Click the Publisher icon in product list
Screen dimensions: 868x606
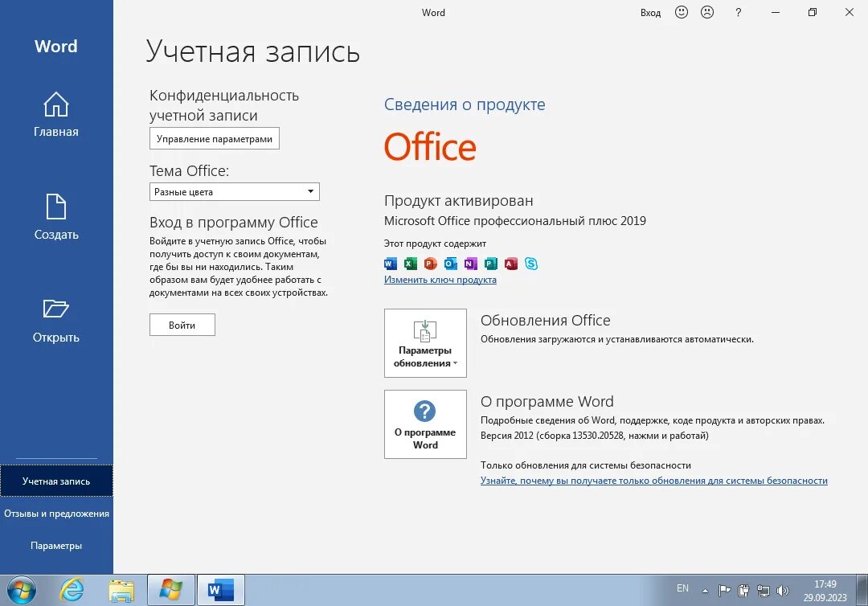coord(490,264)
